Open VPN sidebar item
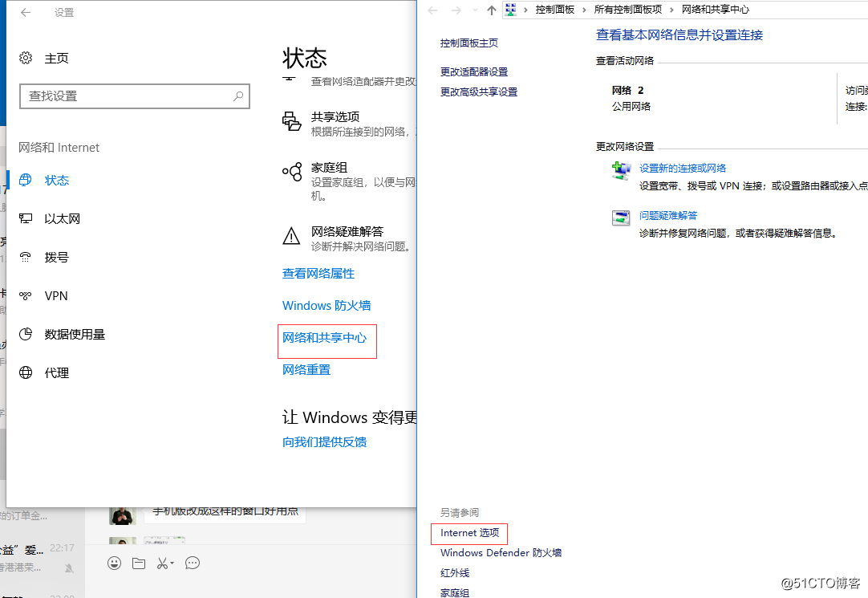Screen dimensions: 868x598 coord(56,295)
